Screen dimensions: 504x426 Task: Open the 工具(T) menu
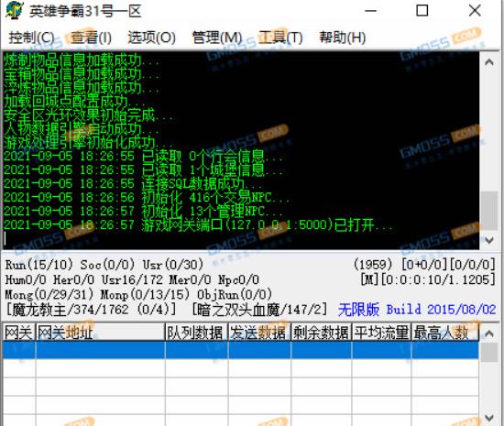(x=280, y=38)
